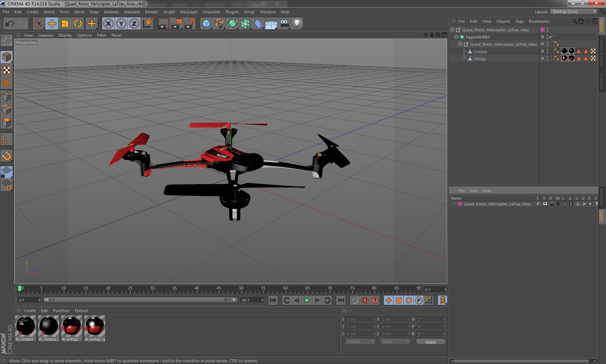Click the Axis L-shaped tool icon
This screenshot has width=606, height=364.
(x=7, y=139)
